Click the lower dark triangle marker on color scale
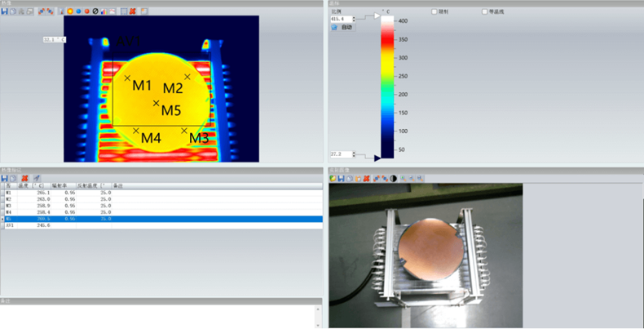The height and width of the screenshot is (329, 644). [377, 157]
